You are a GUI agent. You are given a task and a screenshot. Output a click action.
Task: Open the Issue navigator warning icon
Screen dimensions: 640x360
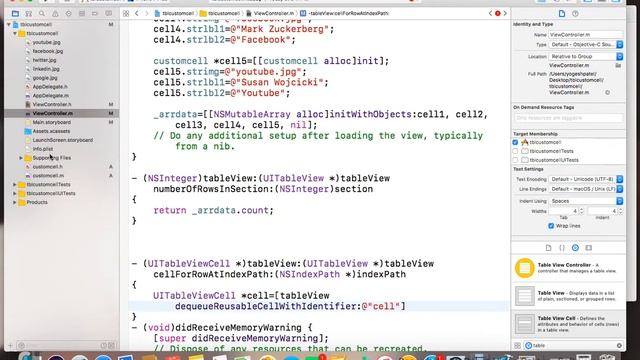point(55,13)
